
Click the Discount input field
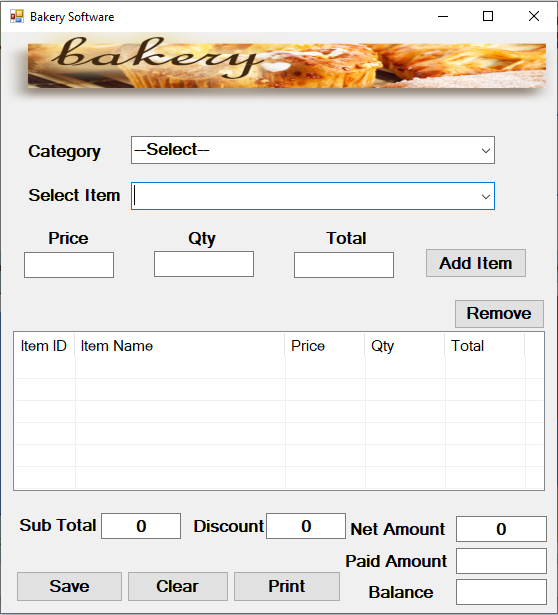(x=306, y=526)
